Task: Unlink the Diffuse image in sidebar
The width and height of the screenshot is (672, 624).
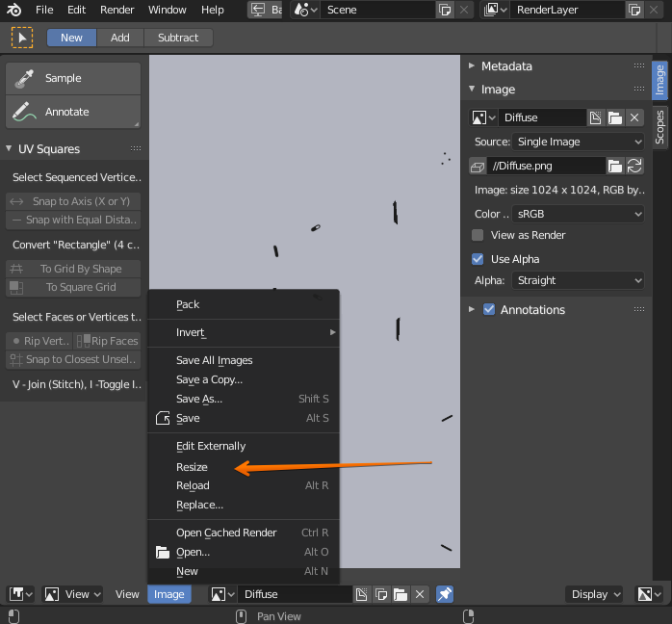Action: pos(634,117)
